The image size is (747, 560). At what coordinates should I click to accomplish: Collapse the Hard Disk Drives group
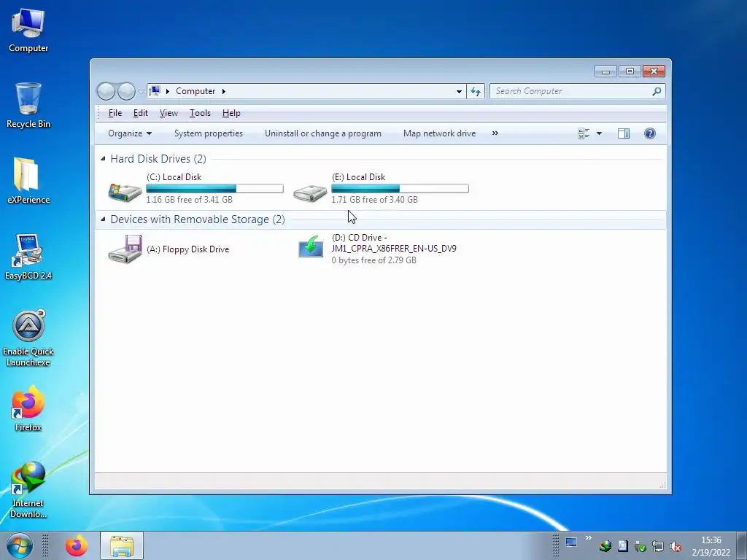click(103, 158)
